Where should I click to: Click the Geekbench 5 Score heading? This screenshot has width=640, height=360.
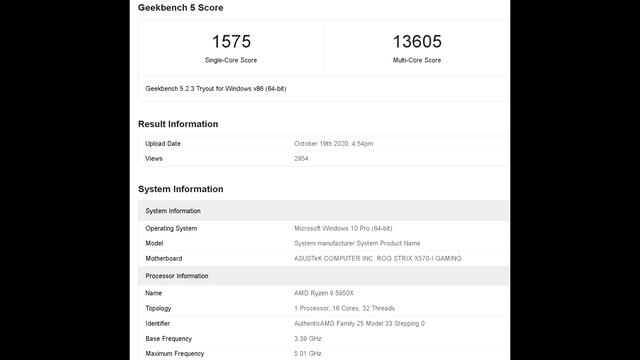coord(180,8)
